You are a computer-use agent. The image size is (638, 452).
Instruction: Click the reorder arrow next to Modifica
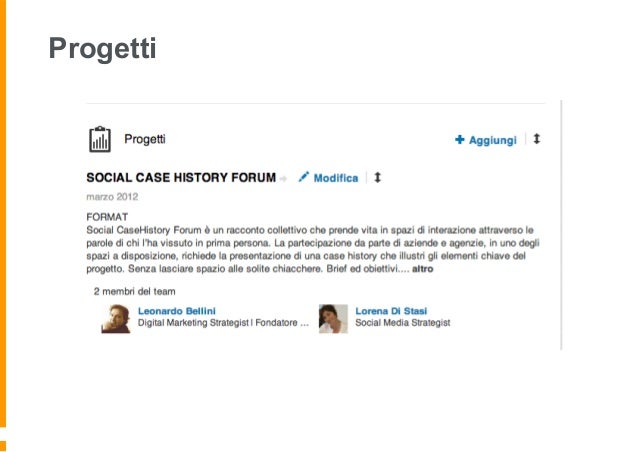pos(378,177)
